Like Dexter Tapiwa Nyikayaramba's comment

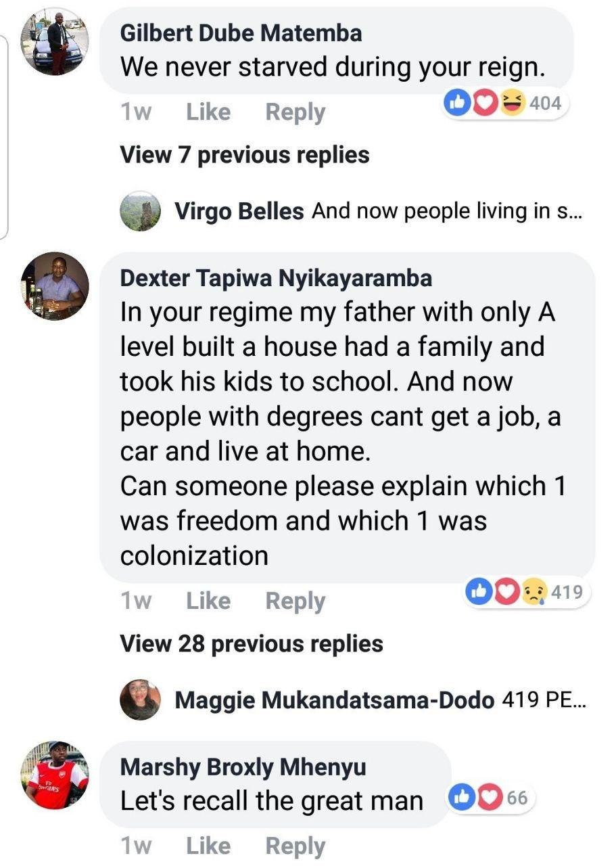(208, 601)
